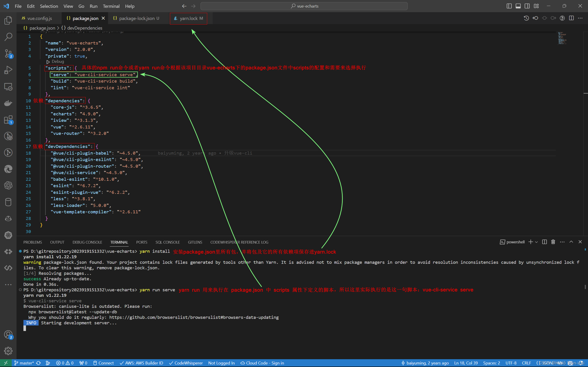This screenshot has height=367, width=588.
Task: Switch to the yarn.lock tab
Action: [189, 18]
